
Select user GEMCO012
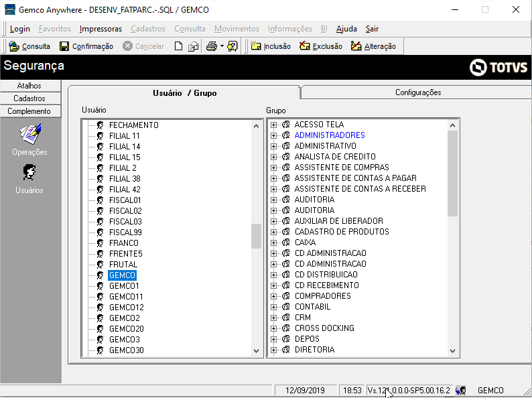(126, 308)
